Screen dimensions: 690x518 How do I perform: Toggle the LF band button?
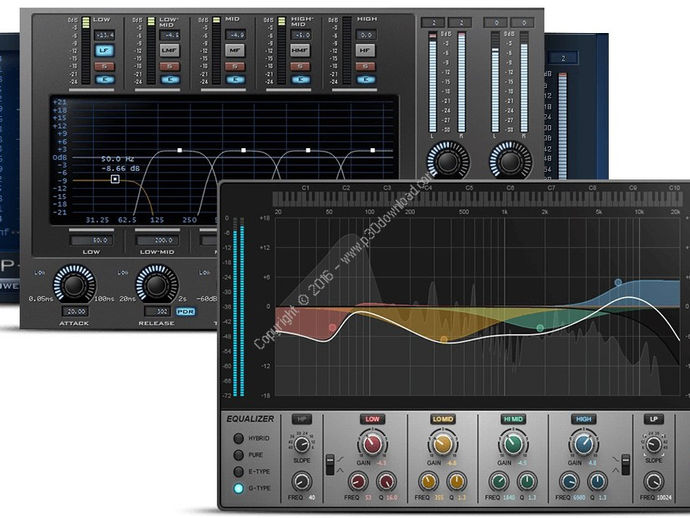pos(103,50)
